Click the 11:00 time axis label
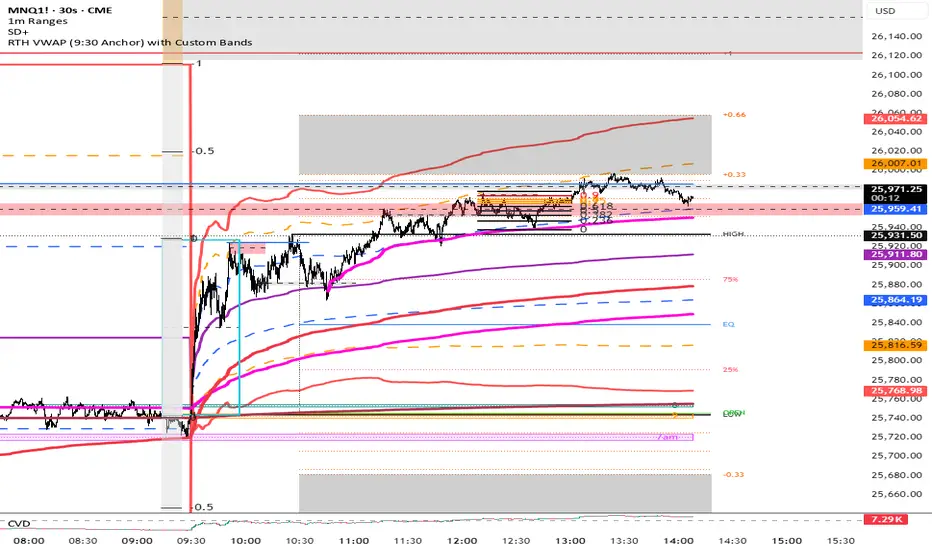The width and height of the screenshot is (932, 550). [354, 541]
